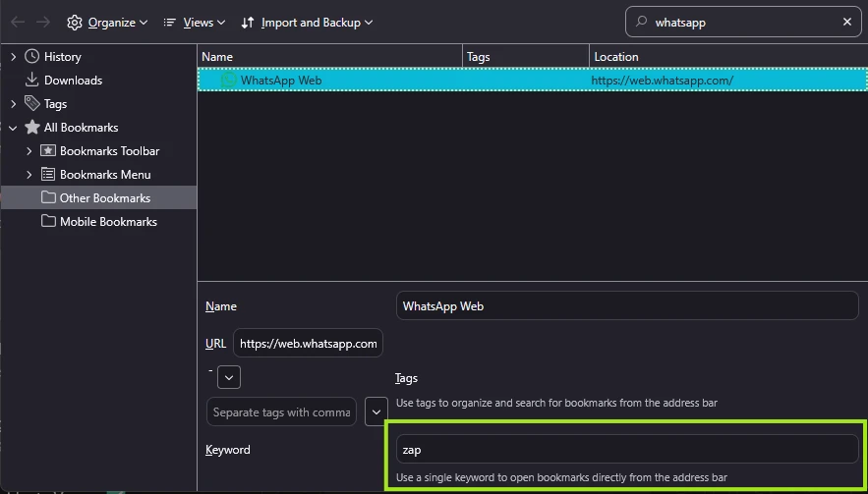Expand the Bookmarks Toolbar folder

pos(29,150)
